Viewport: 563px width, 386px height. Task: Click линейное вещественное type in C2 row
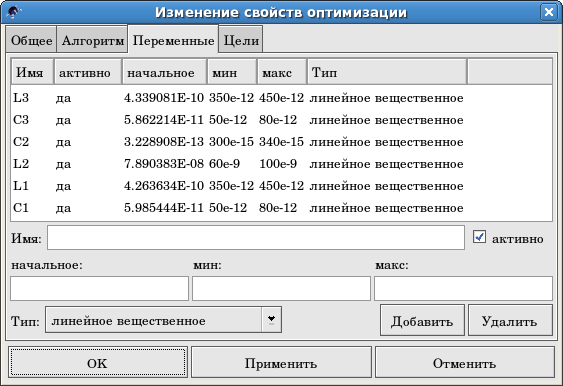tap(386, 142)
